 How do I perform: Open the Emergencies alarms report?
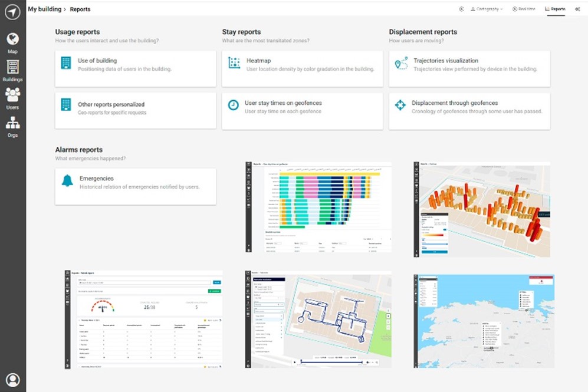[136, 187]
